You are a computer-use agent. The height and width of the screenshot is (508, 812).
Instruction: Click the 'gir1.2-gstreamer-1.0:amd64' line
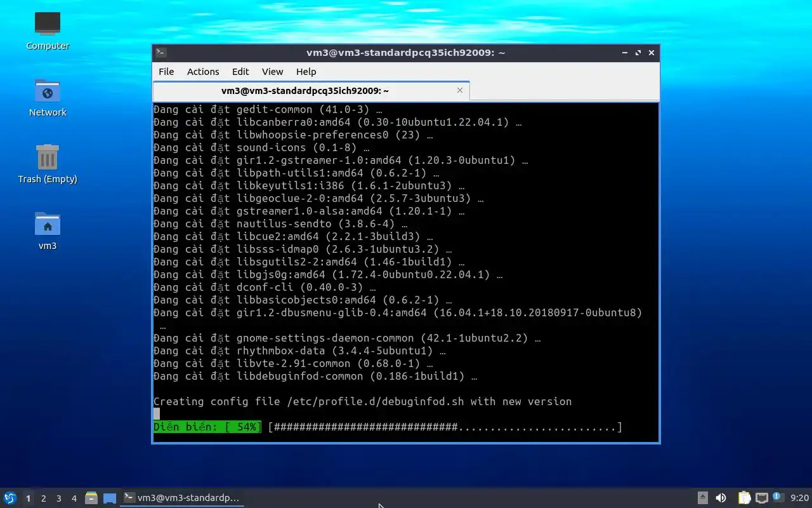[x=341, y=160]
